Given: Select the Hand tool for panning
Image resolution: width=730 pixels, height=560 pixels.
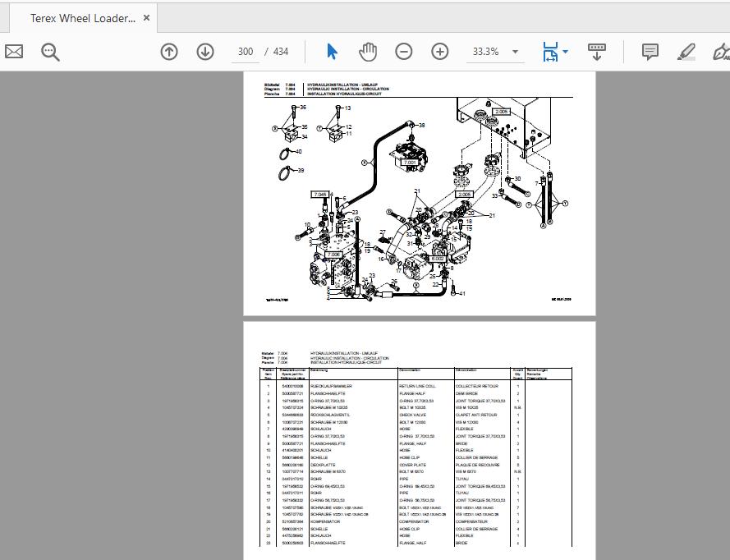Looking at the screenshot, I should pos(368,51).
